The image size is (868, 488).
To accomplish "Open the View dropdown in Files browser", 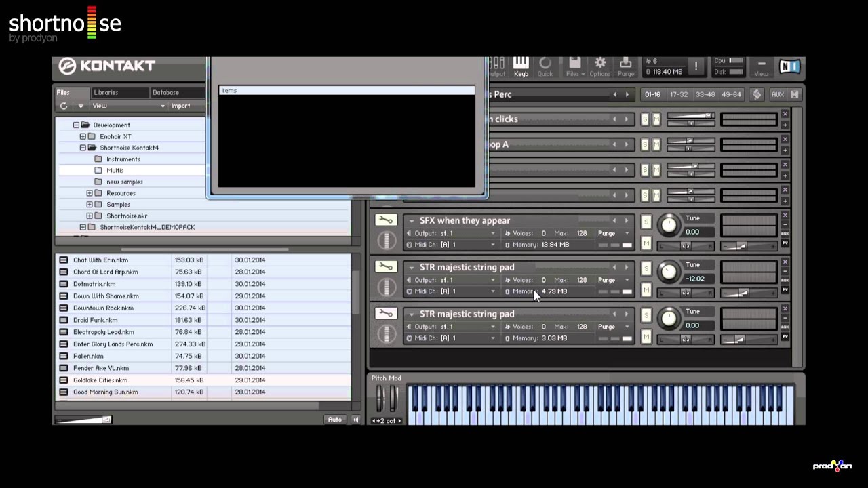I will [129, 106].
